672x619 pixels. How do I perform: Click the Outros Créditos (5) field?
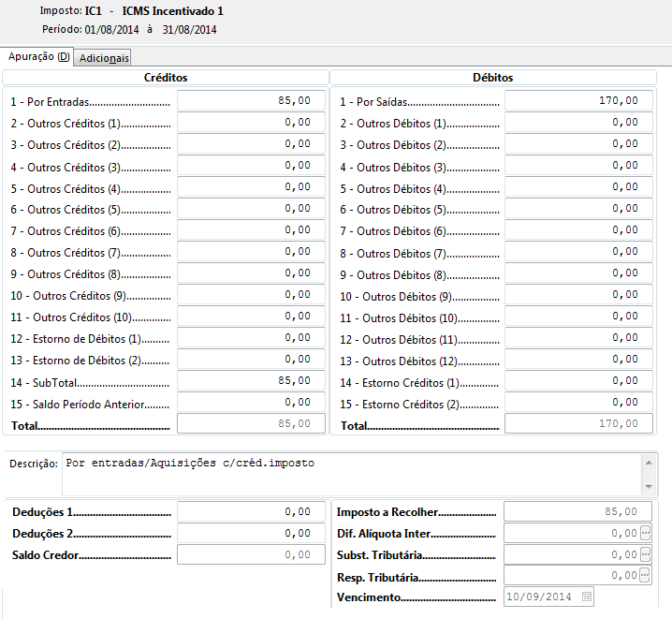pos(251,208)
